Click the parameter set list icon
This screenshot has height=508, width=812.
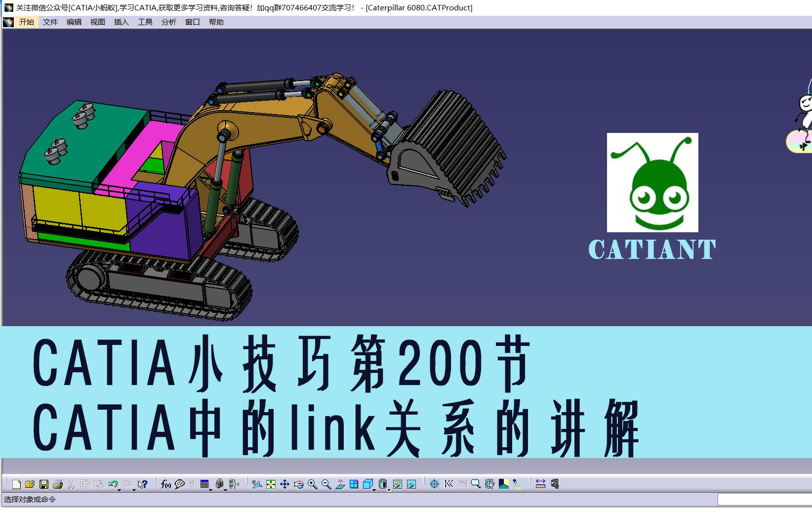pyautogui.click(x=234, y=484)
